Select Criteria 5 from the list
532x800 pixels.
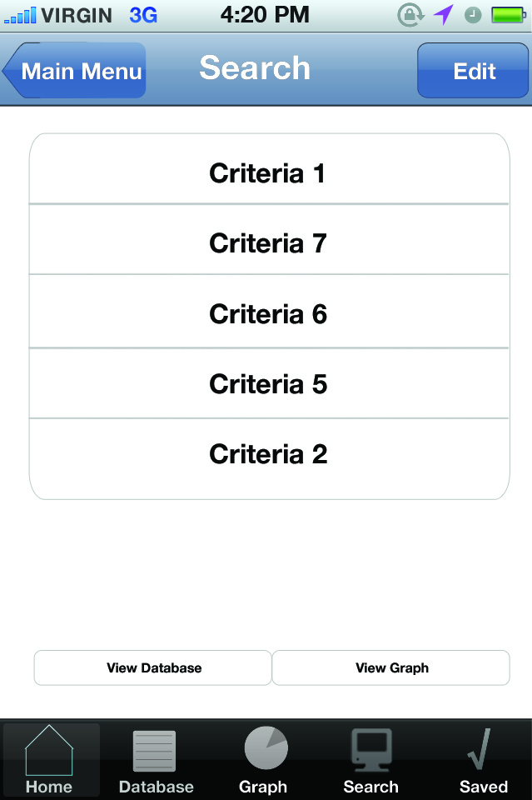pos(266,383)
